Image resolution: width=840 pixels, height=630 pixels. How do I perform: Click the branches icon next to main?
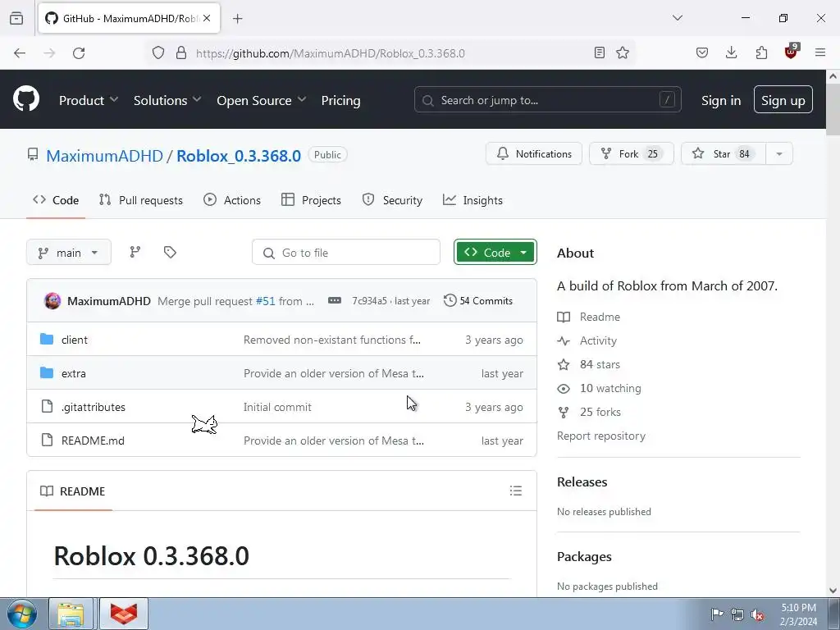[x=135, y=252]
